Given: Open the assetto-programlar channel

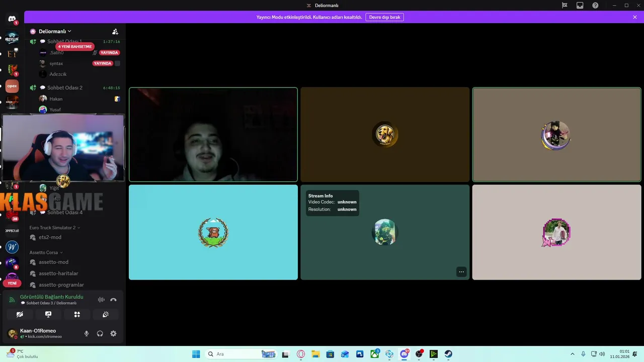Looking at the screenshot, I should [61, 285].
